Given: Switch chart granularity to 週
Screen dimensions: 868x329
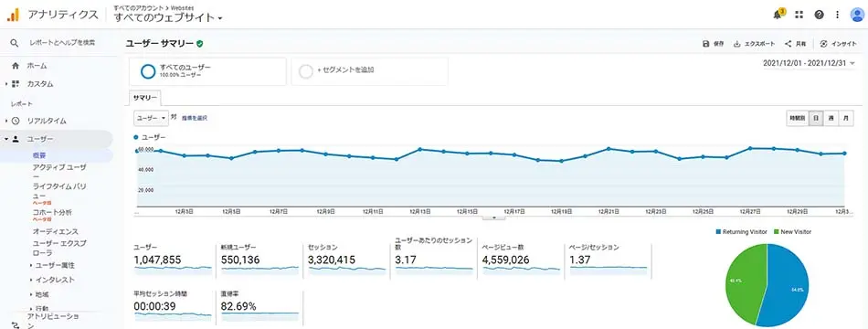Looking at the screenshot, I should (831, 118).
